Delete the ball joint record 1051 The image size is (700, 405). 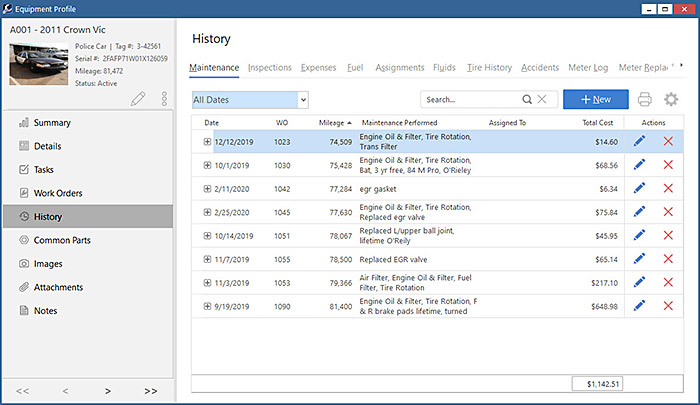click(x=668, y=235)
